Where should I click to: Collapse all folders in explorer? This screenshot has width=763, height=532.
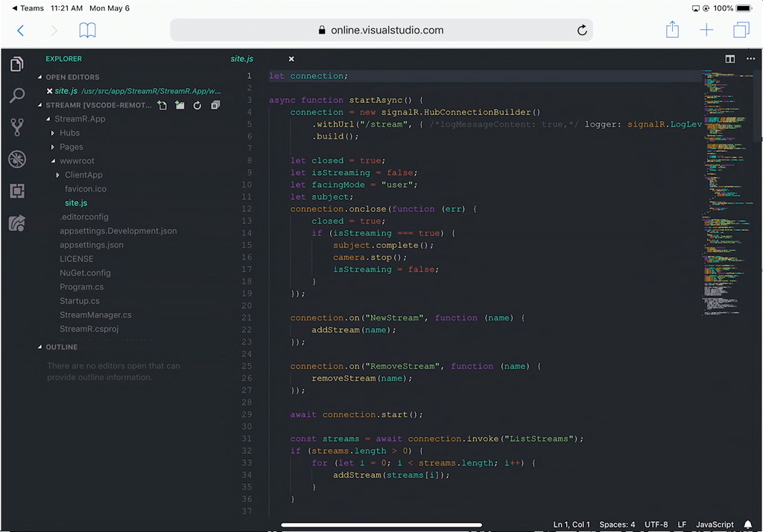pos(215,105)
